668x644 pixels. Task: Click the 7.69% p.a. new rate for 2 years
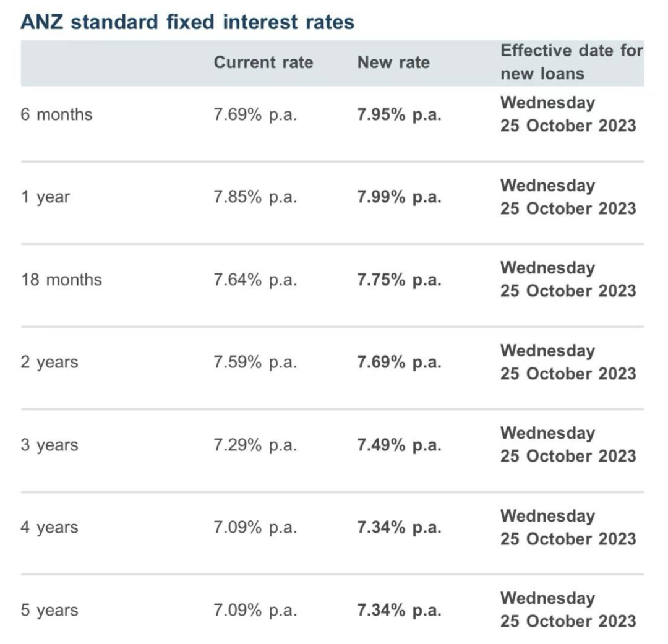click(399, 363)
